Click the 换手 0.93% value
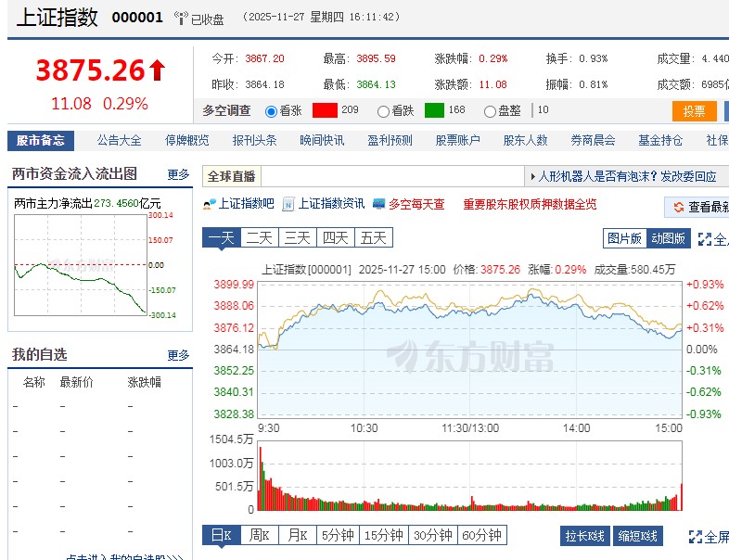Image resolution: width=729 pixels, height=560 pixels. coord(593,59)
